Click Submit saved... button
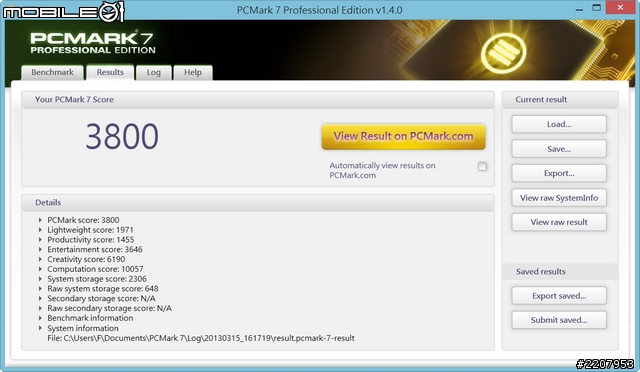The width and height of the screenshot is (640, 372). point(559,320)
